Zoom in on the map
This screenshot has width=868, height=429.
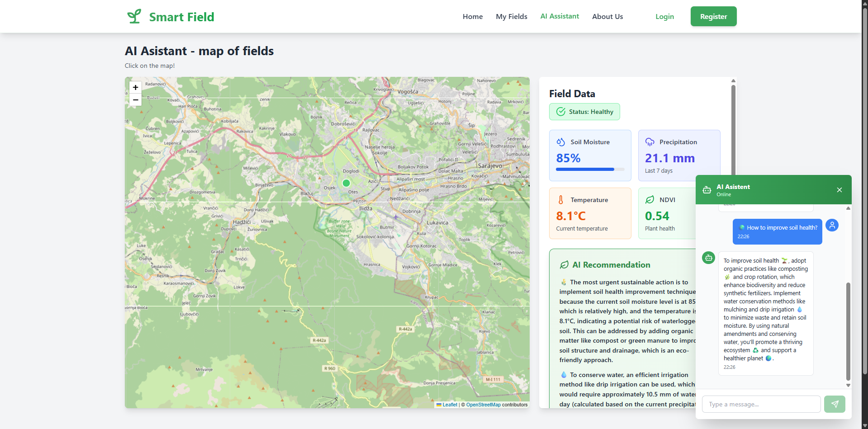pyautogui.click(x=135, y=87)
